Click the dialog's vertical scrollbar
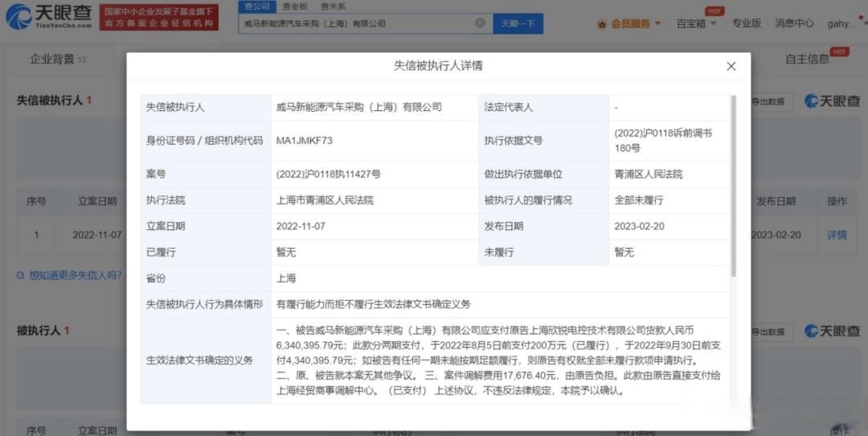The image size is (868, 436). pos(732,185)
